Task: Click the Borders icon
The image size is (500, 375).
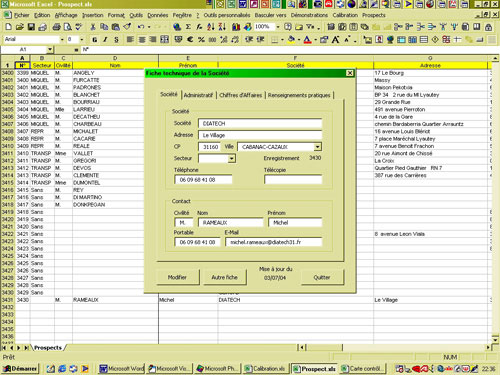Action: [275, 40]
